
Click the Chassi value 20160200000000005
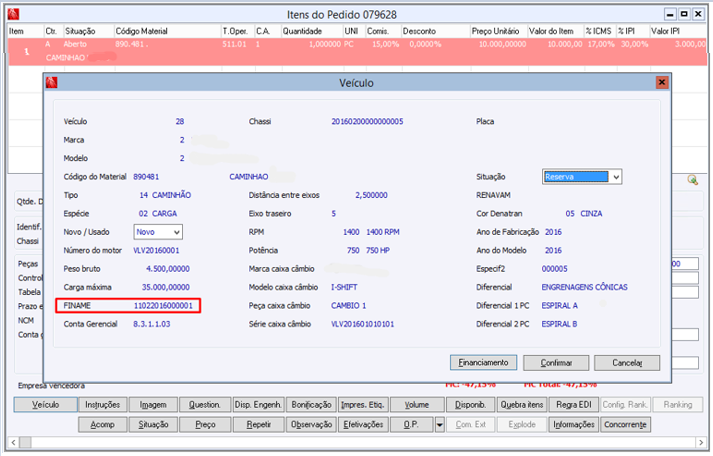point(367,121)
